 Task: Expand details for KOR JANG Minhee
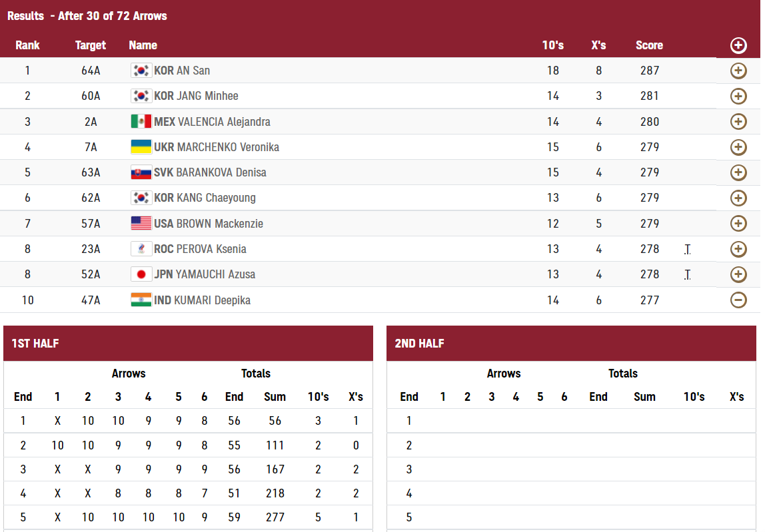coord(738,96)
